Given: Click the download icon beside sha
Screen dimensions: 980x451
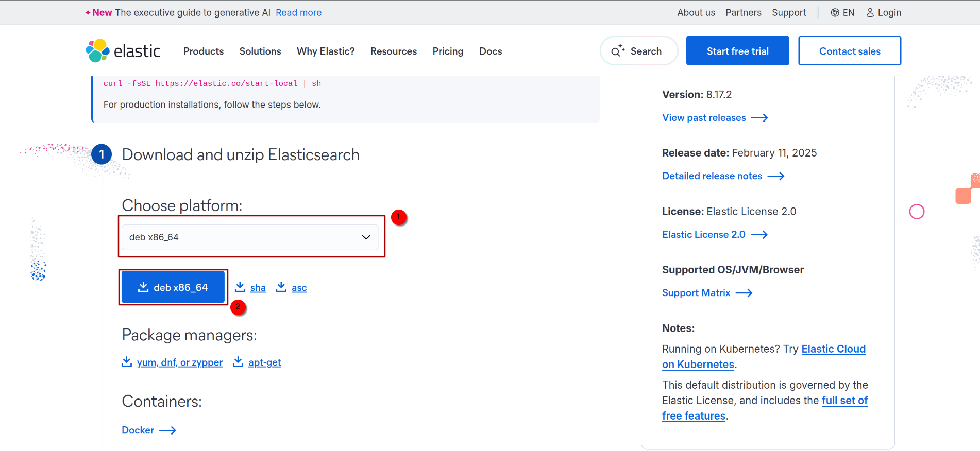Looking at the screenshot, I should coord(240,287).
